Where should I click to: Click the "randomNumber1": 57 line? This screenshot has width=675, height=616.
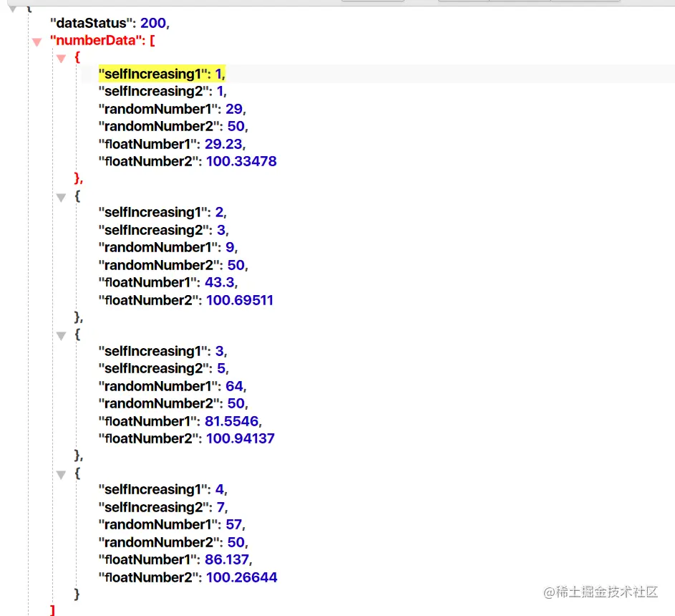click(172, 524)
